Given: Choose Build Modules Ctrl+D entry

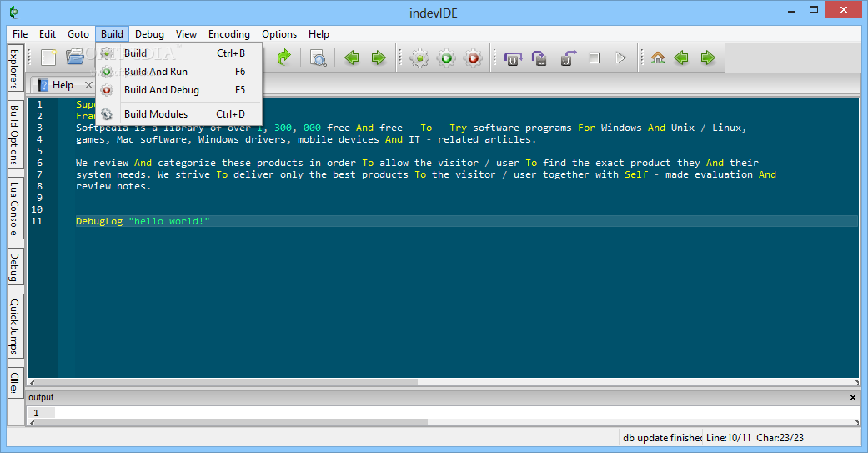Looking at the screenshot, I should coord(178,114).
